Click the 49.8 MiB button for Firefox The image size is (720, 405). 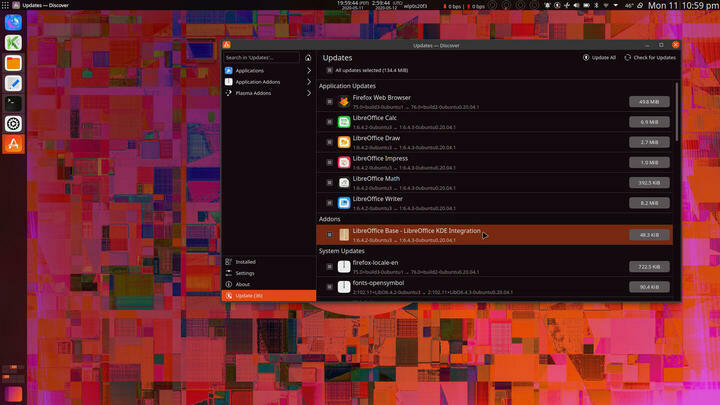coord(649,101)
